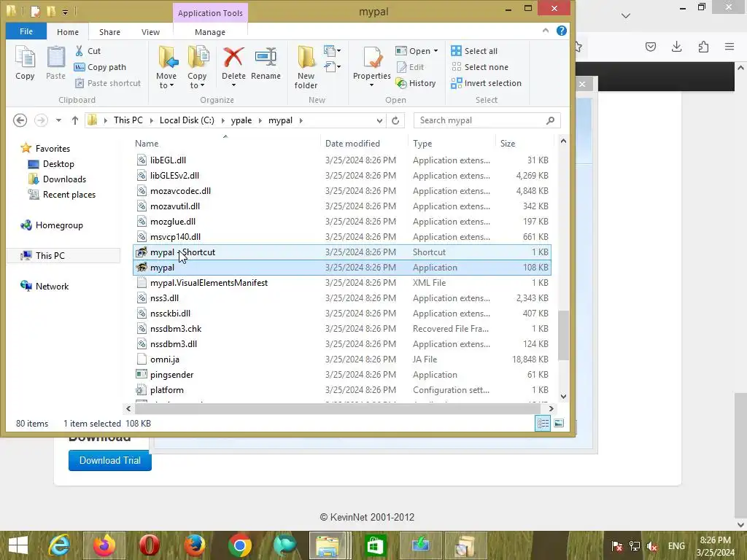Open Google Chrome from the taskbar
747x560 pixels.
point(239,545)
